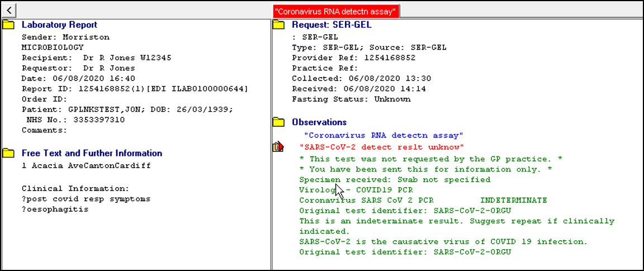Click the Fasting Status: Unknown line

click(x=351, y=99)
